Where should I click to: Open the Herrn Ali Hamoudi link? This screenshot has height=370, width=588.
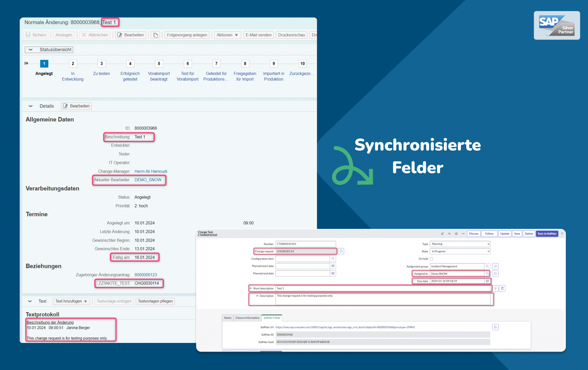pos(151,171)
